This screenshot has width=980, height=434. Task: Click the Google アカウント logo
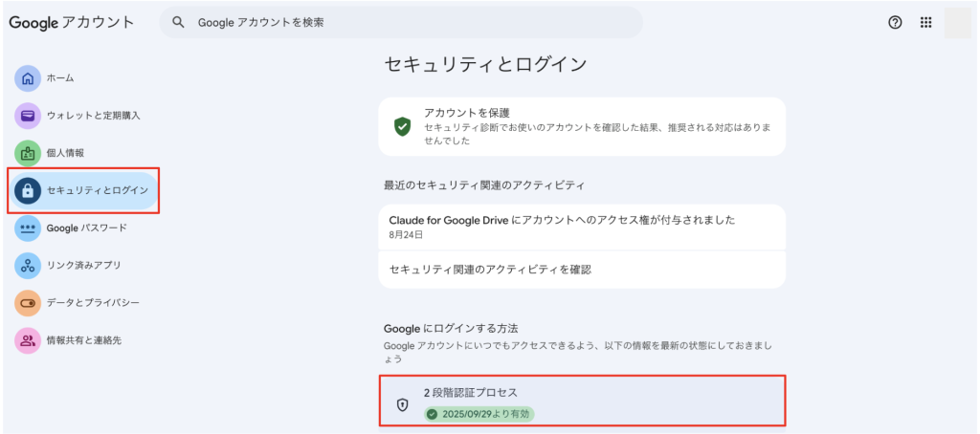72,23
